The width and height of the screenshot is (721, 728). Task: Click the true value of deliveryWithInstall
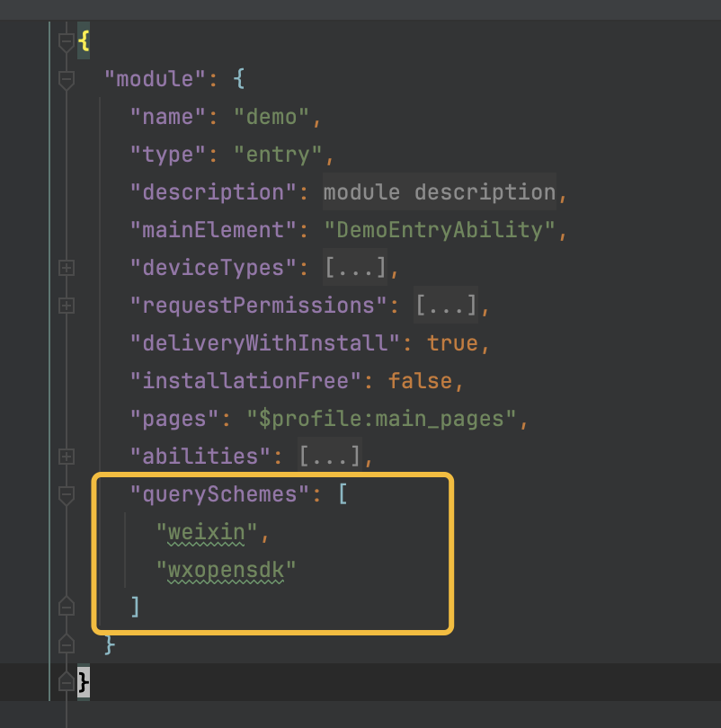click(x=451, y=343)
